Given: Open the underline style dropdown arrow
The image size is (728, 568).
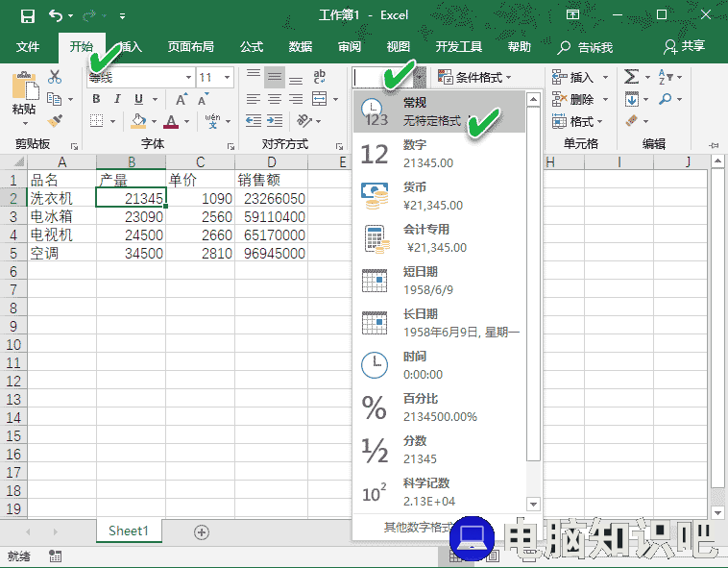Looking at the screenshot, I should click(155, 99).
